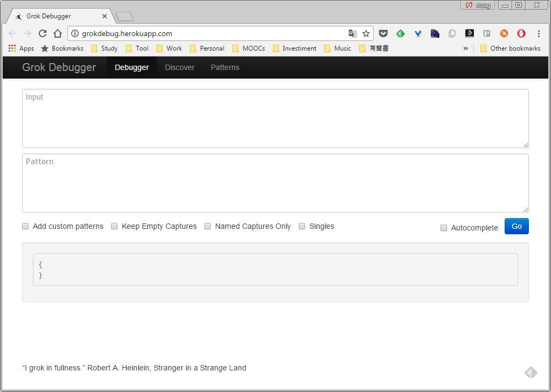551x392 pixels.
Task: Open a new tab next to Grok Debugger
Action: click(125, 16)
